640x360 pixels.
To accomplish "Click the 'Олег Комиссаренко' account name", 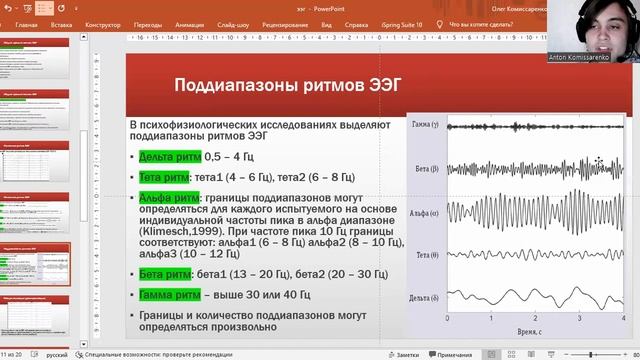I will (519, 9).
